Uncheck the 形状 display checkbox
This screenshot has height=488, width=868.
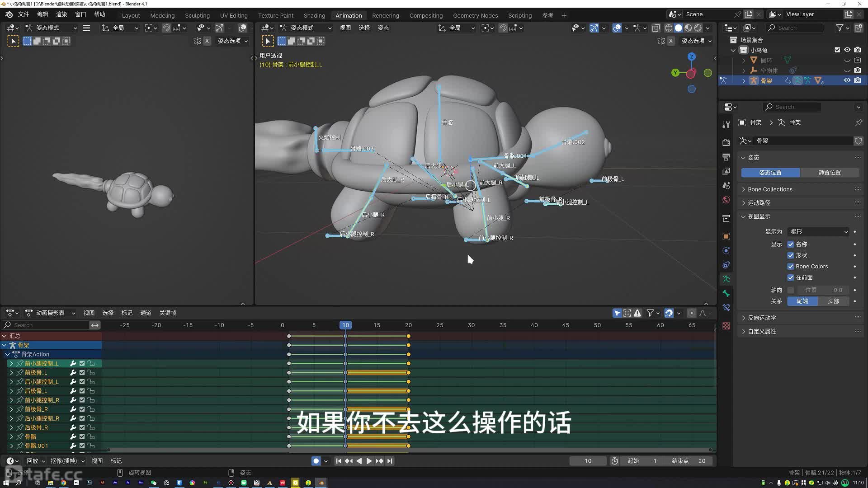790,255
